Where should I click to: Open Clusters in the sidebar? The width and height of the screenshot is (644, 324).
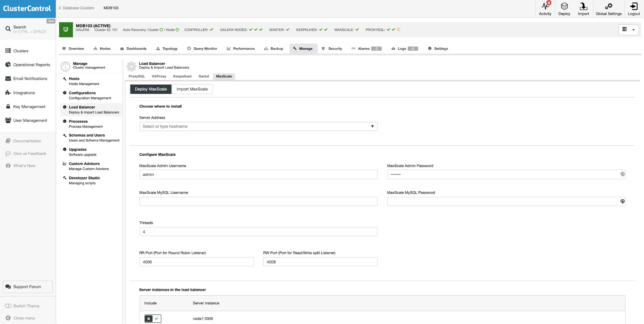[x=21, y=51]
